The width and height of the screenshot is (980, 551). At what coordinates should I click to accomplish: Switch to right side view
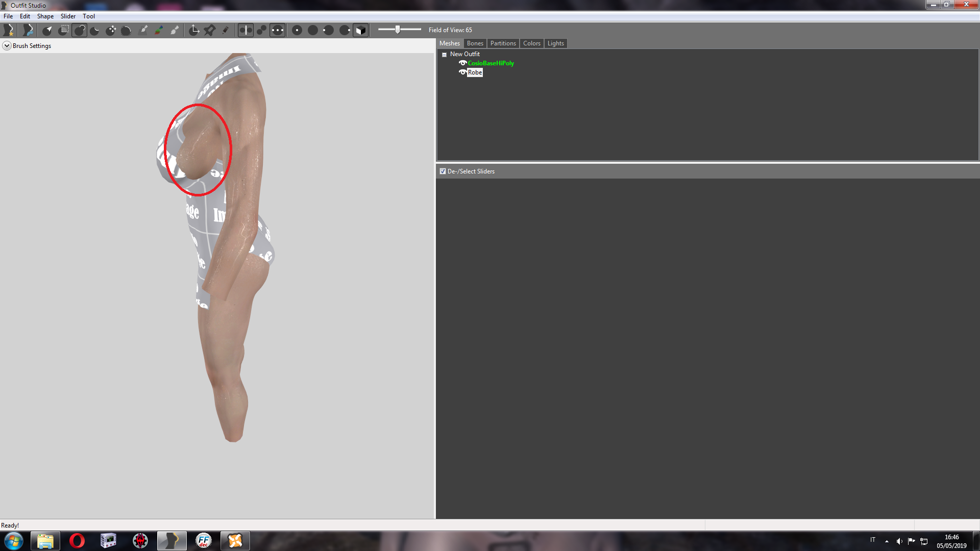pos(345,30)
